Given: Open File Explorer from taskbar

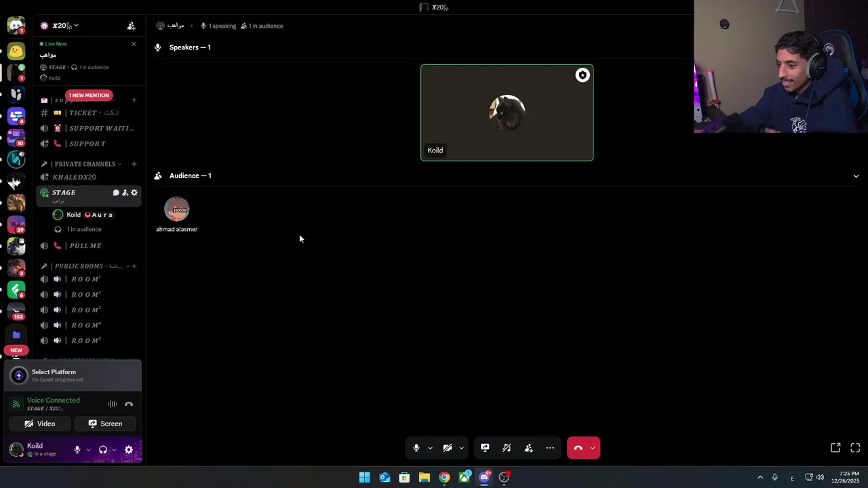Looking at the screenshot, I should [x=425, y=478].
